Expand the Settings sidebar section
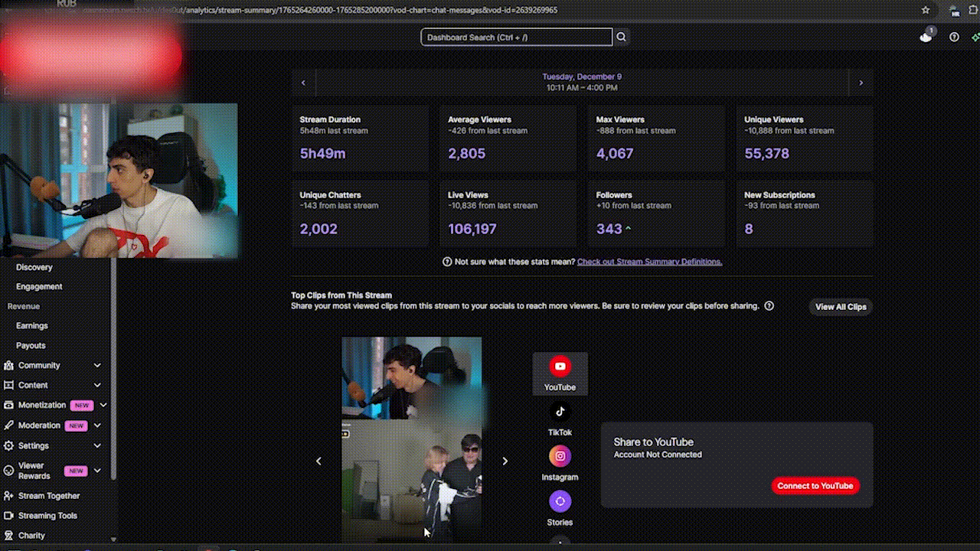The height and width of the screenshot is (551, 980). 97,445
